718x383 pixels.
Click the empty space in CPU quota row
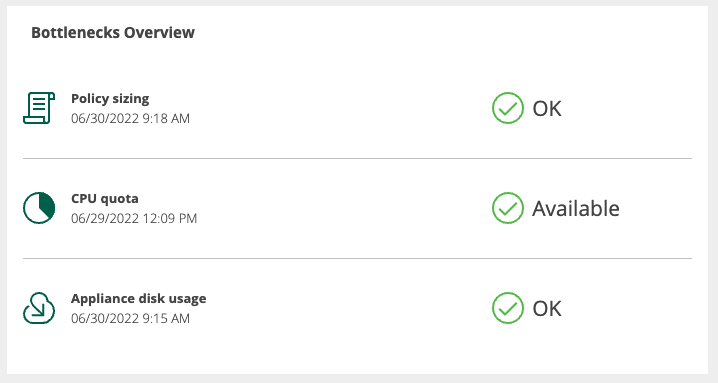point(343,208)
